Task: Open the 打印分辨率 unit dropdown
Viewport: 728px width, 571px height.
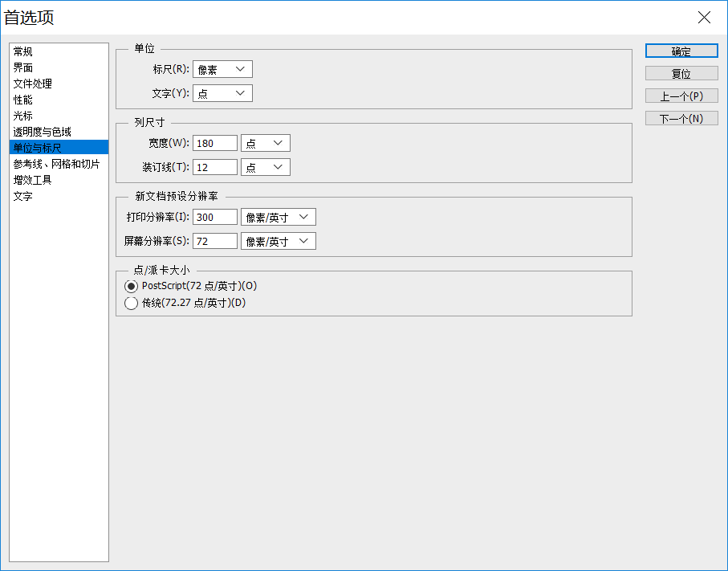Action: click(x=278, y=217)
